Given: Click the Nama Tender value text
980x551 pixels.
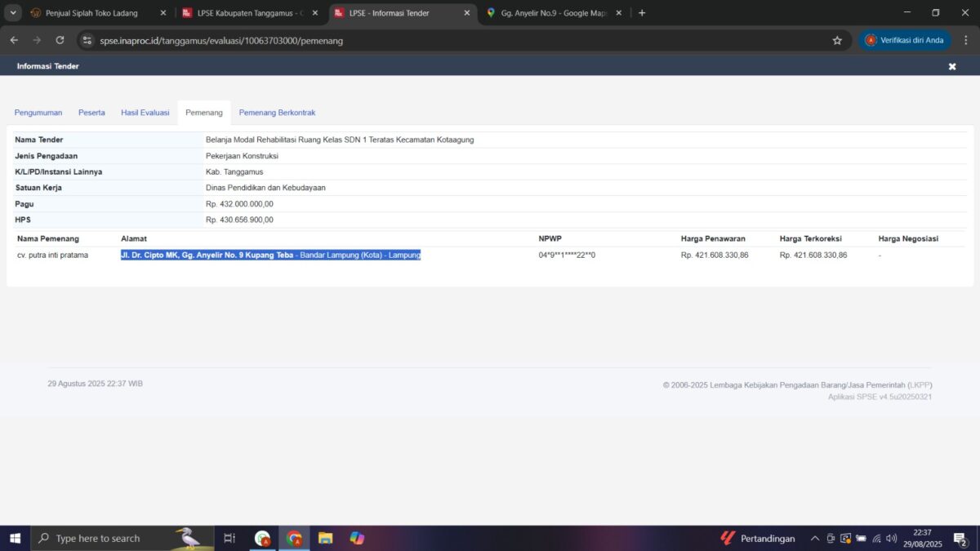Looking at the screenshot, I should click(x=340, y=140).
